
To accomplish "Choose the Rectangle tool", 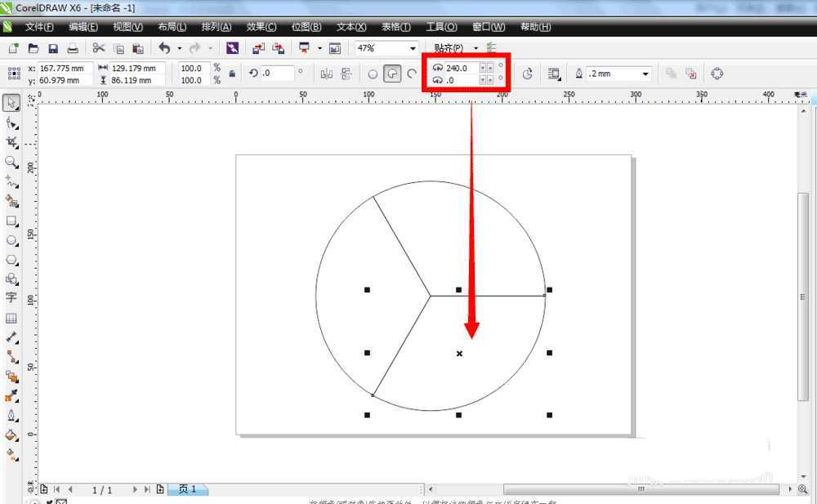I will tap(11, 221).
